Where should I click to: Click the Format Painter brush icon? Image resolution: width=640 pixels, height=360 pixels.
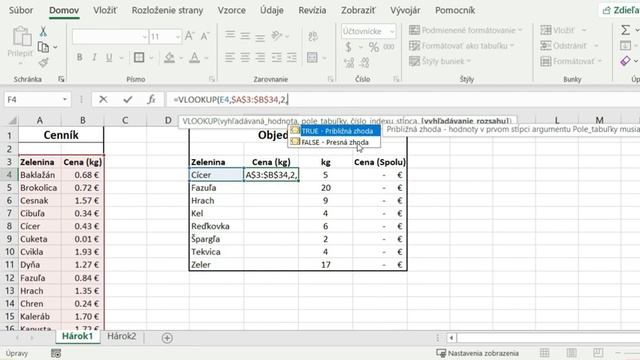43,62
